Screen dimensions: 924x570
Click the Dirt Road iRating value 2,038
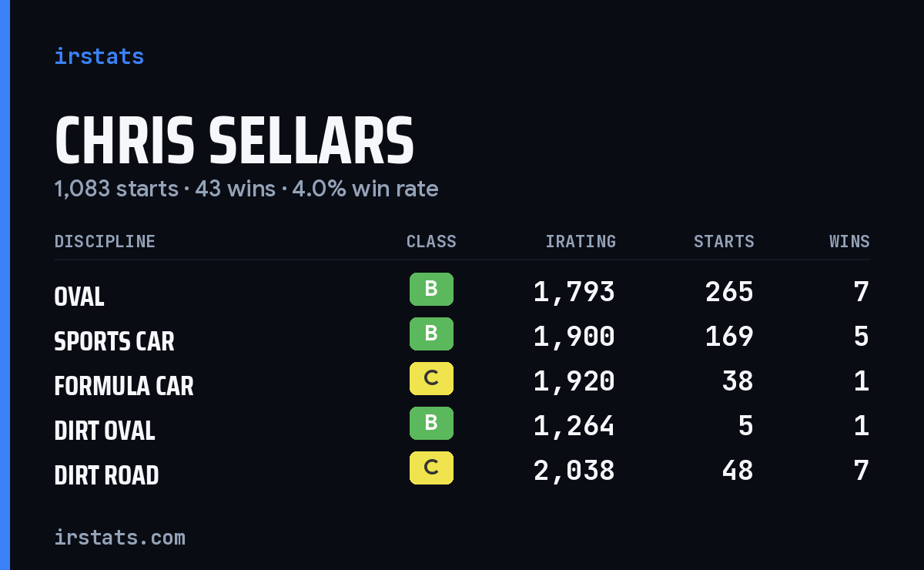[x=574, y=471]
